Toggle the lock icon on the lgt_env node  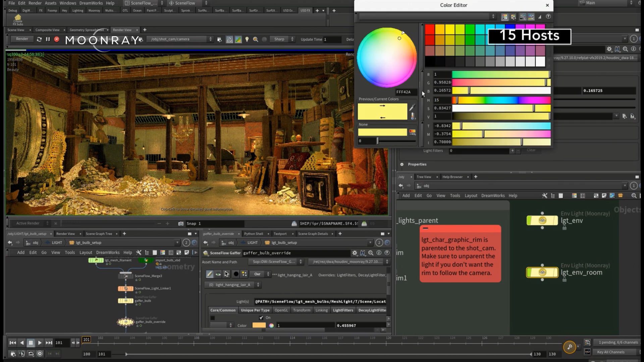(x=565, y=228)
